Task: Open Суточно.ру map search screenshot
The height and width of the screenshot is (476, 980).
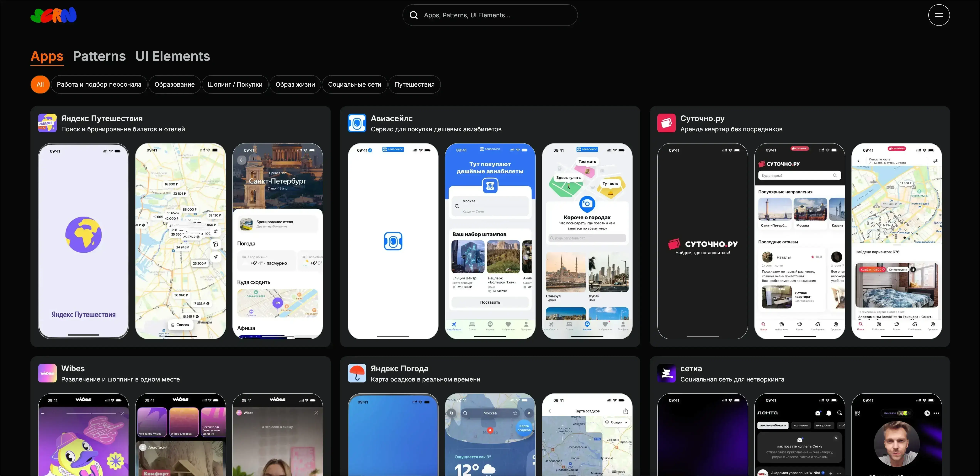Action: click(897, 241)
